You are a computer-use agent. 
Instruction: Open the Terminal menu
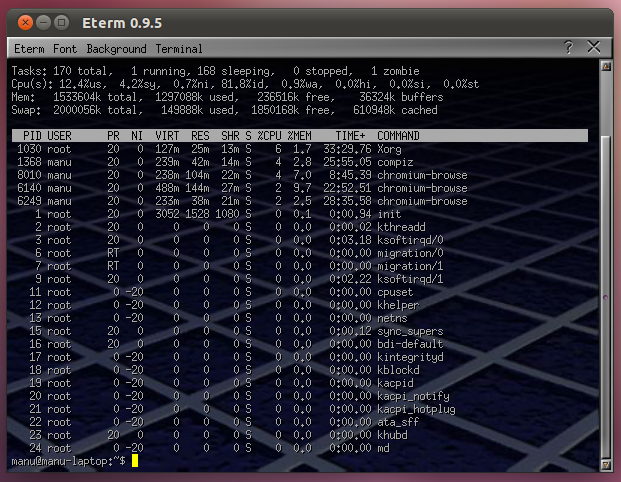[179, 49]
